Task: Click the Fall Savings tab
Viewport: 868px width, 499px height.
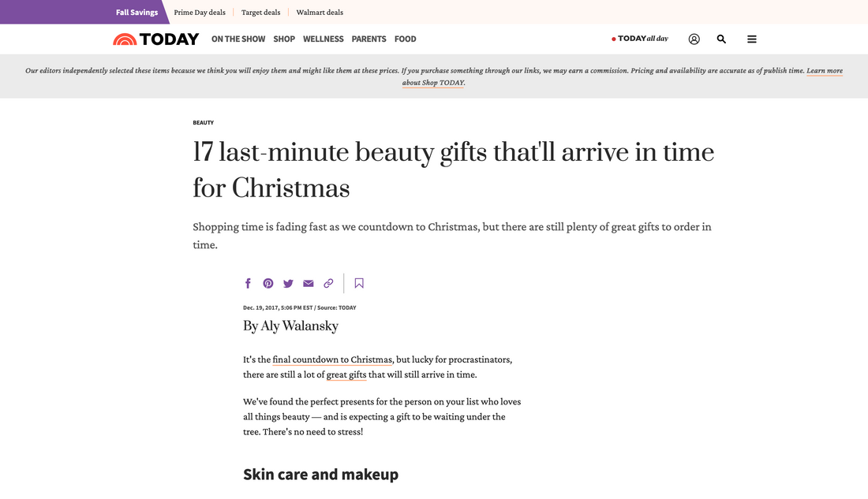Action: (x=137, y=12)
